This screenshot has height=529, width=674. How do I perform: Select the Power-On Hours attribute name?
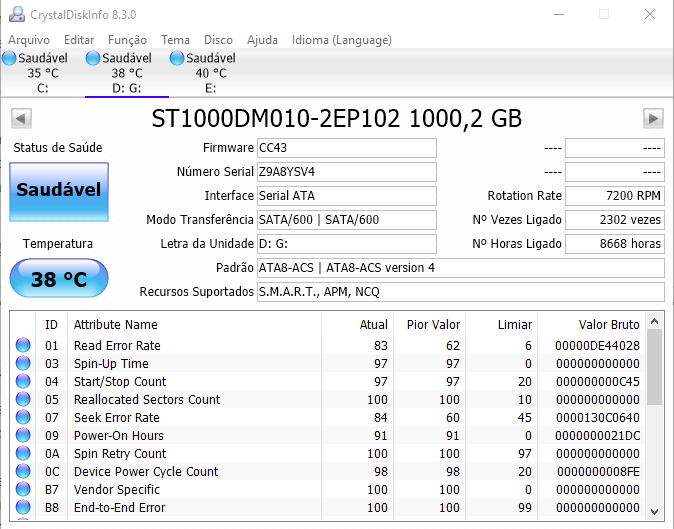119,436
